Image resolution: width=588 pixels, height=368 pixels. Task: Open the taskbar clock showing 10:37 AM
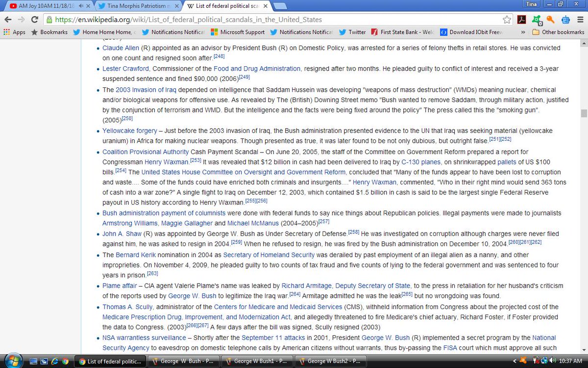pos(570,362)
